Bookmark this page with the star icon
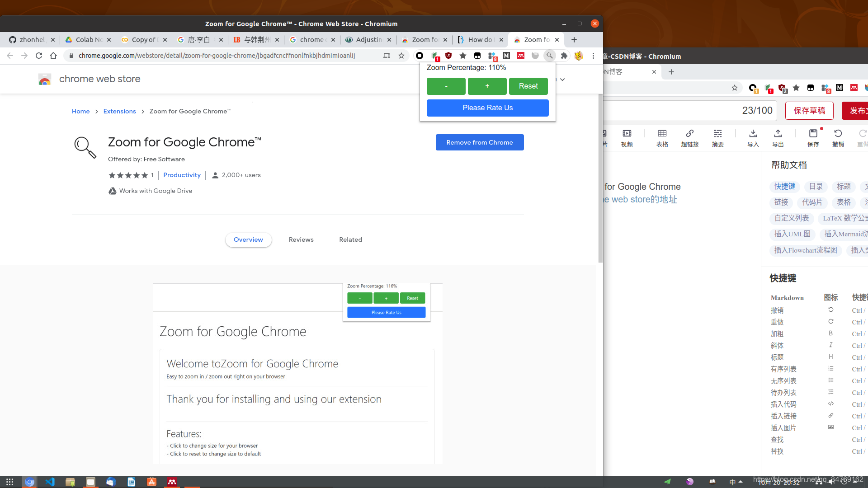 click(x=401, y=56)
